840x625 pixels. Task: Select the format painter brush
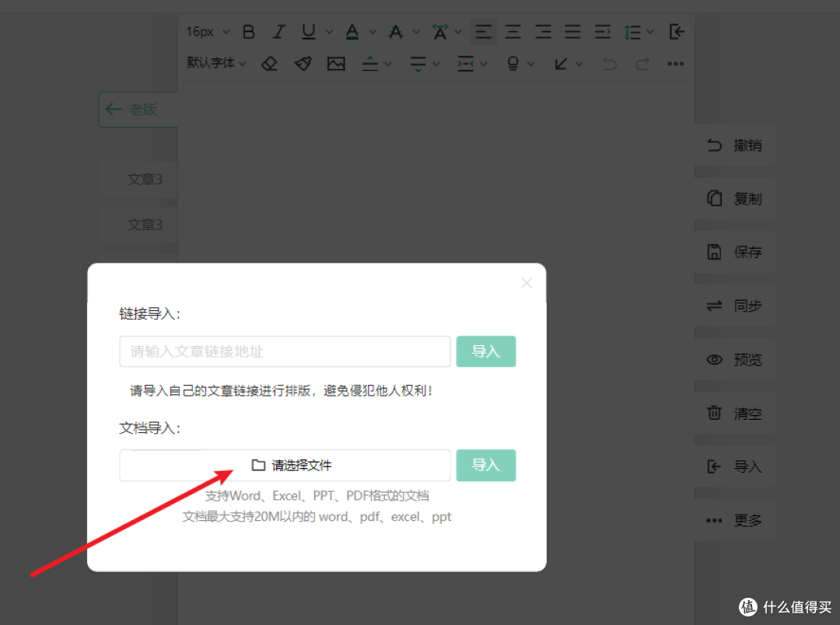tap(303, 64)
